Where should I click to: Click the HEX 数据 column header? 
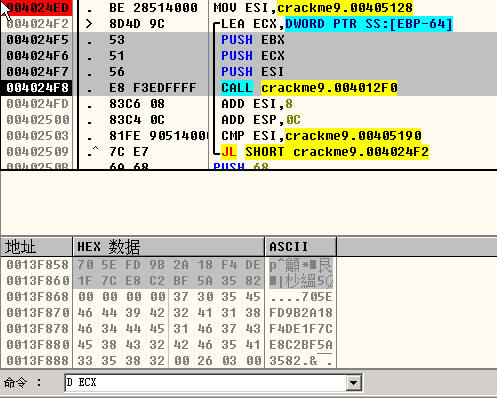[x=169, y=247]
